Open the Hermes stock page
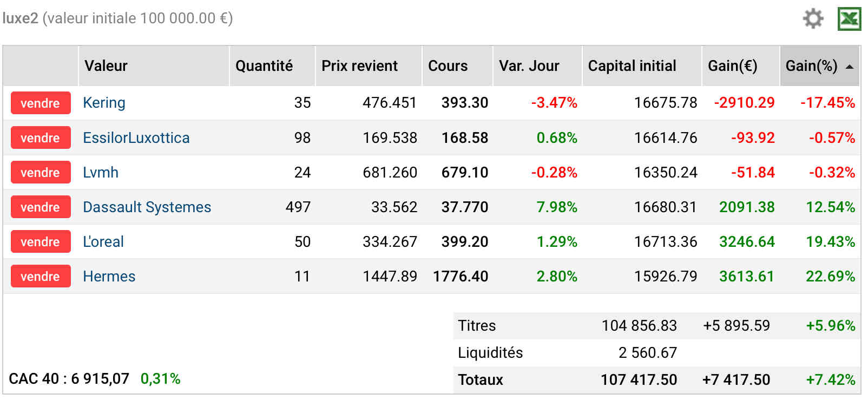The width and height of the screenshot is (868, 400). 109,276
